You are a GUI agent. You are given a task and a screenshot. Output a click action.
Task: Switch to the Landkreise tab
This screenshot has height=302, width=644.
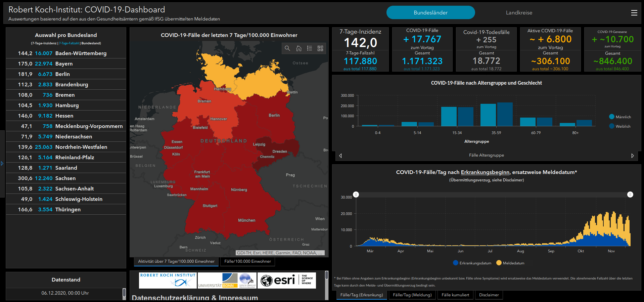pyautogui.click(x=519, y=13)
